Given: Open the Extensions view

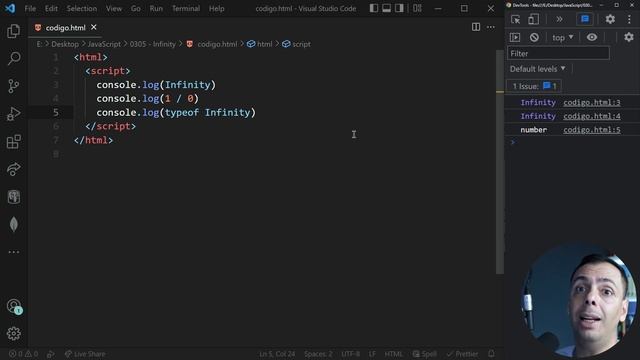Looking at the screenshot, I should 13,141.
